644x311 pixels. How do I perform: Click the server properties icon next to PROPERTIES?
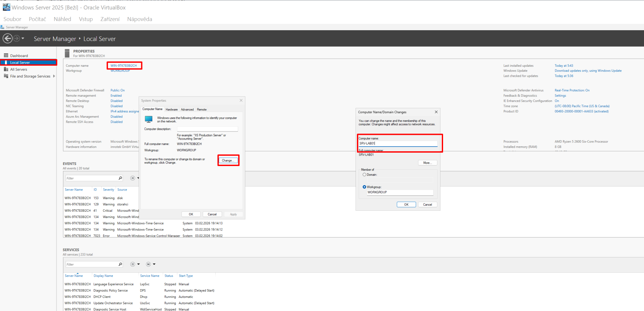pyautogui.click(x=67, y=53)
